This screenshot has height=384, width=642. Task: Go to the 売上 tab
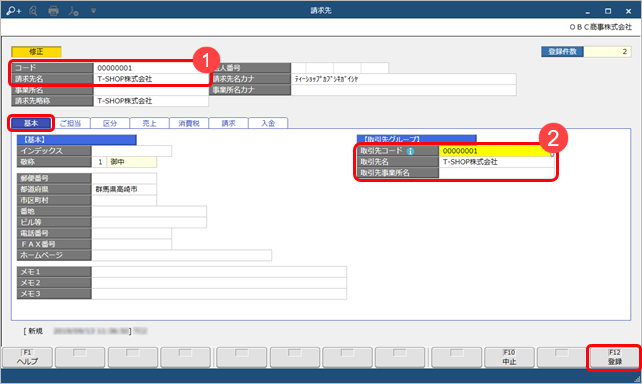point(149,123)
